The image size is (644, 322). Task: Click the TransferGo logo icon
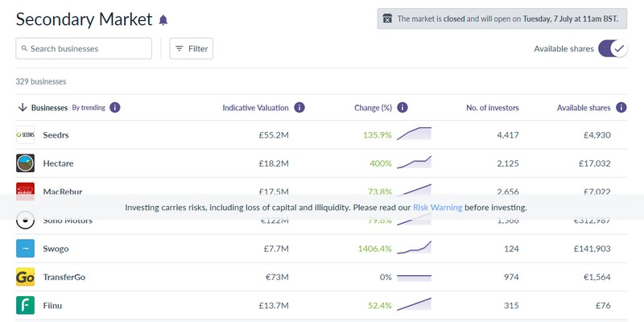coord(25,277)
